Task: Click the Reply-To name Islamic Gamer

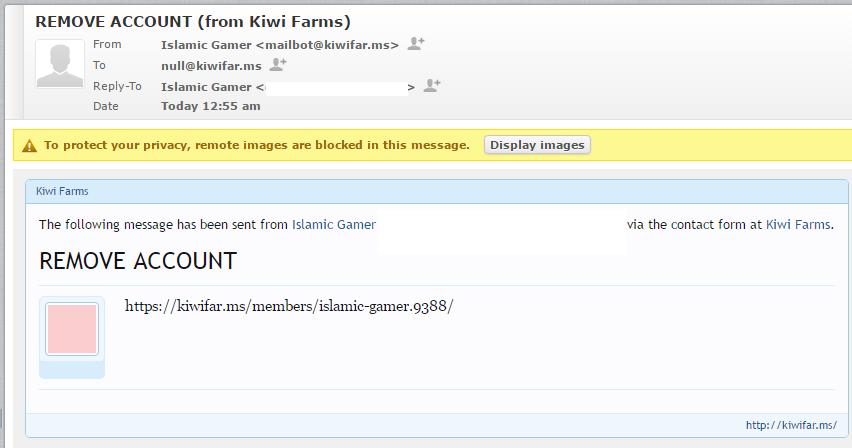Action: pos(206,87)
